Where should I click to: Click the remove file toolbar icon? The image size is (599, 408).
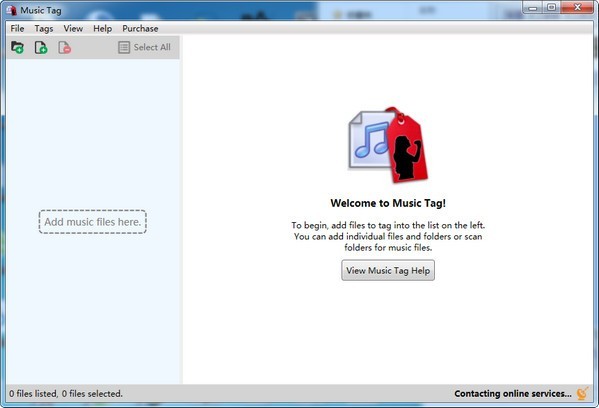(x=65, y=47)
